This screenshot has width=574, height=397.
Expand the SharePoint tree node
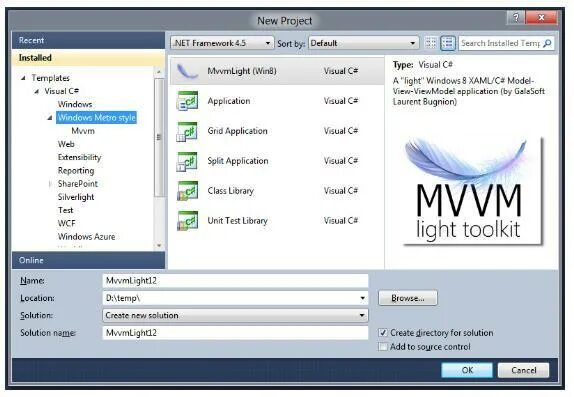tap(50, 184)
